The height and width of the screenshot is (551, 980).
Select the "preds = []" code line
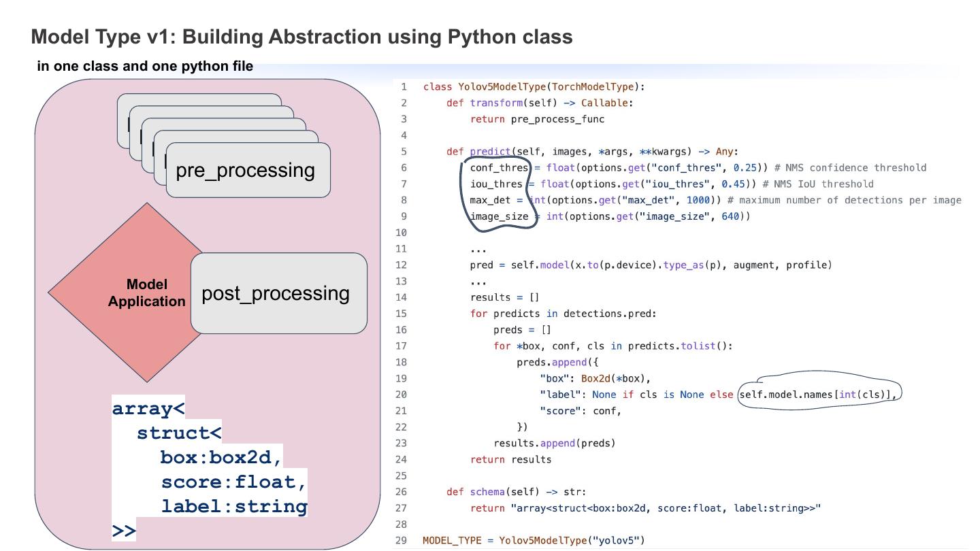522,330
